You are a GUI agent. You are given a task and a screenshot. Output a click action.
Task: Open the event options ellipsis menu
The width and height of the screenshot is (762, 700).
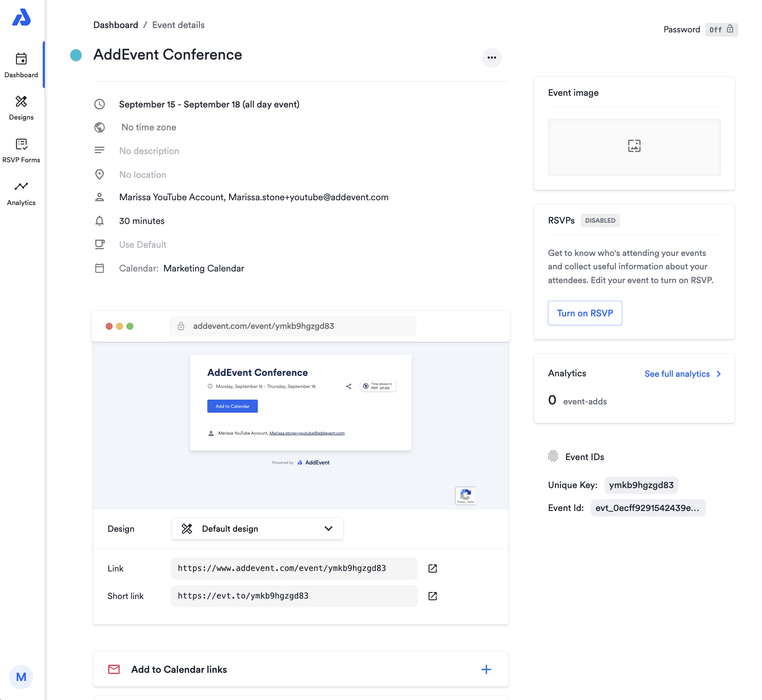tap(491, 57)
